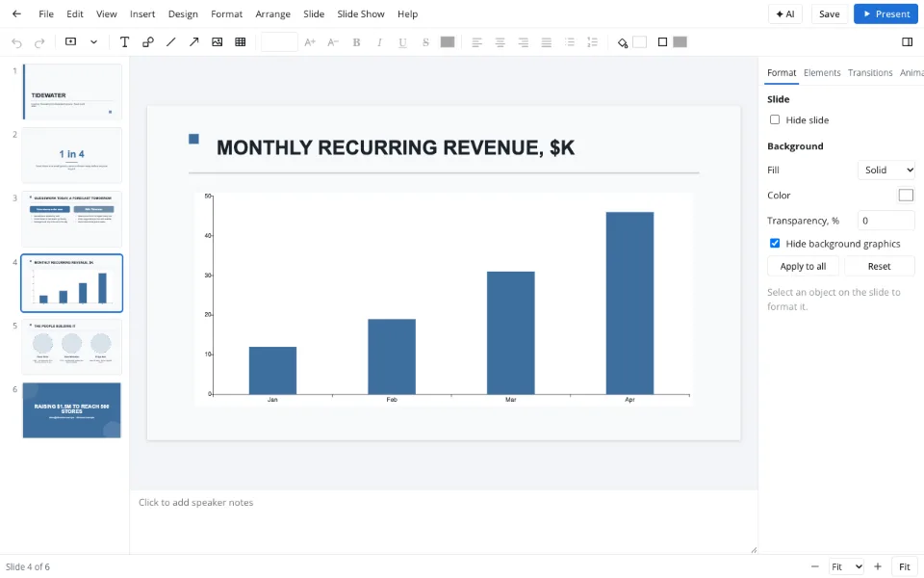This screenshot has width=924, height=578.
Task: Click the Reset button
Action: [x=879, y=266]
